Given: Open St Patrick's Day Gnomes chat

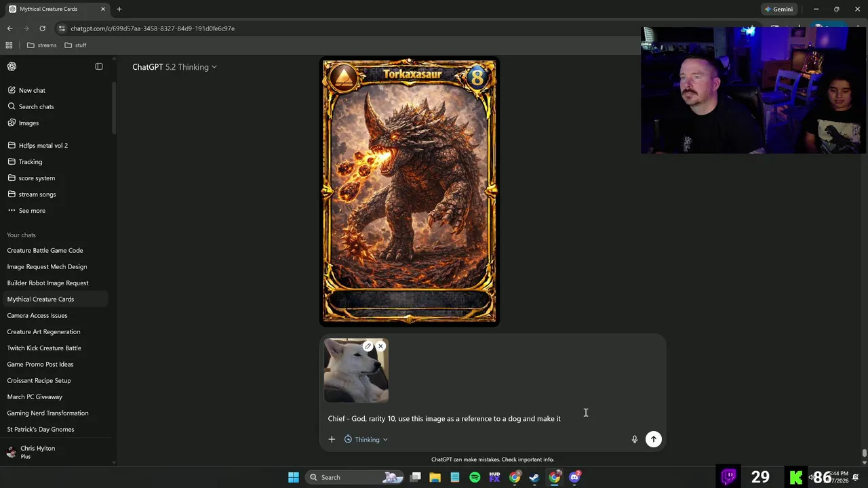Looking at the screenshot, I should [x=41, y=429].
